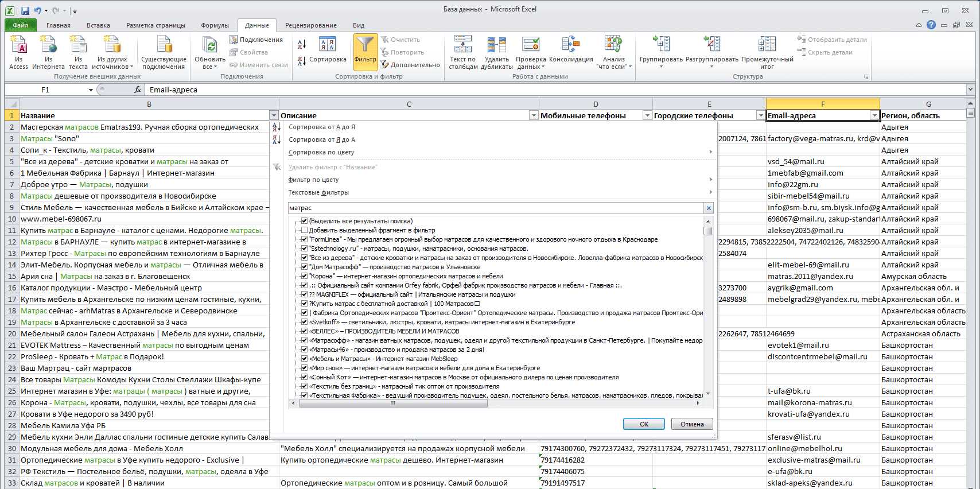Switch to 'Разметка страницы' tab
The height and width of the screenshot is (489, 980).
click(x=155, y=25)
